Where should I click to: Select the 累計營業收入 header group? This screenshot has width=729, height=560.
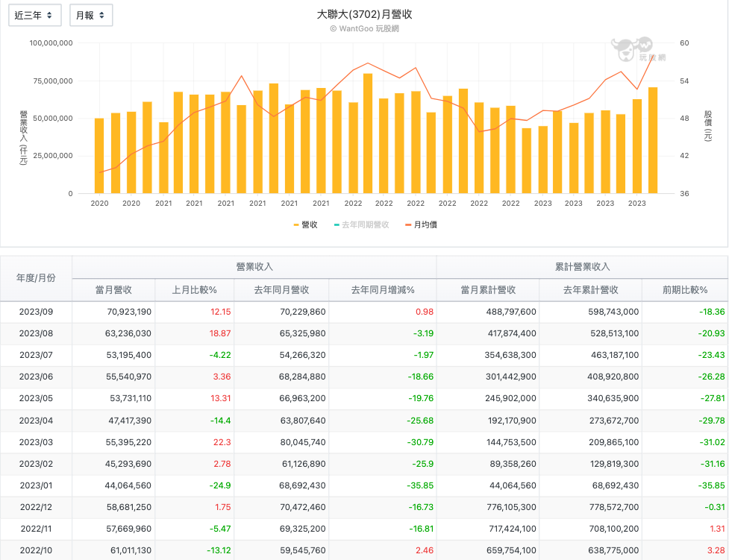click(x=581, y=267)
